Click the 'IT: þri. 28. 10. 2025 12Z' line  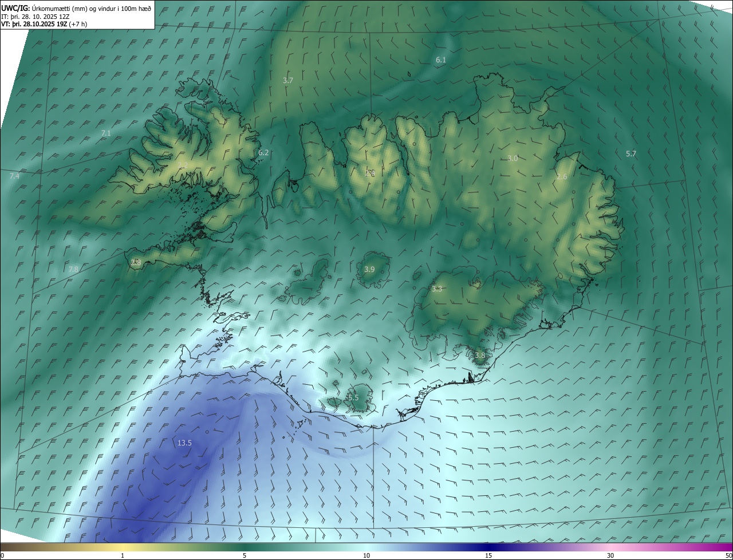pos(36,16)
